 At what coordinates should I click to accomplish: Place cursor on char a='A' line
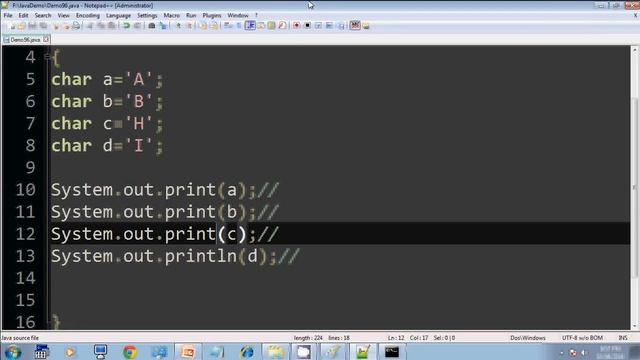[x=107, y=79]
